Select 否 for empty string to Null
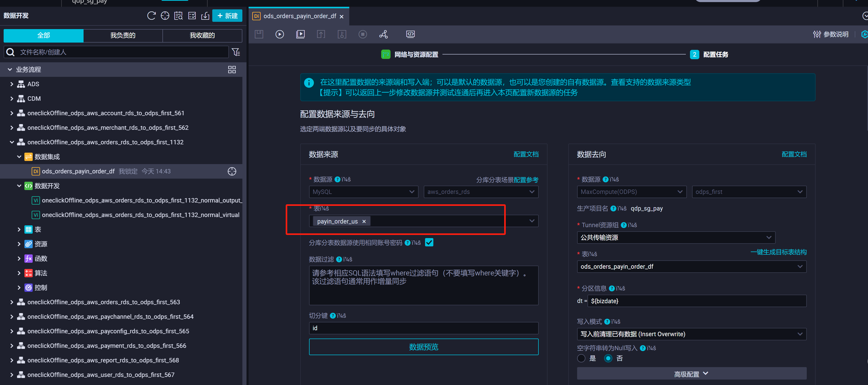This screenshot has width=868, height=385. click(608, 358)
